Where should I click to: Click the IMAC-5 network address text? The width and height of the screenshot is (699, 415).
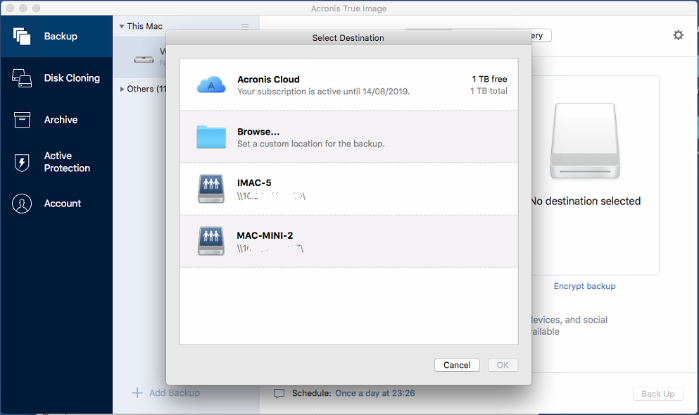(271, 196)
